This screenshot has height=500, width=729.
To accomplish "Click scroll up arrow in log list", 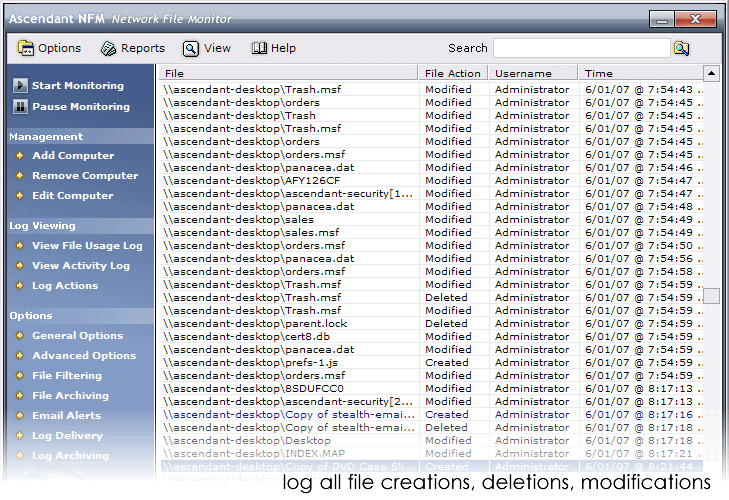I will (711, 73).
